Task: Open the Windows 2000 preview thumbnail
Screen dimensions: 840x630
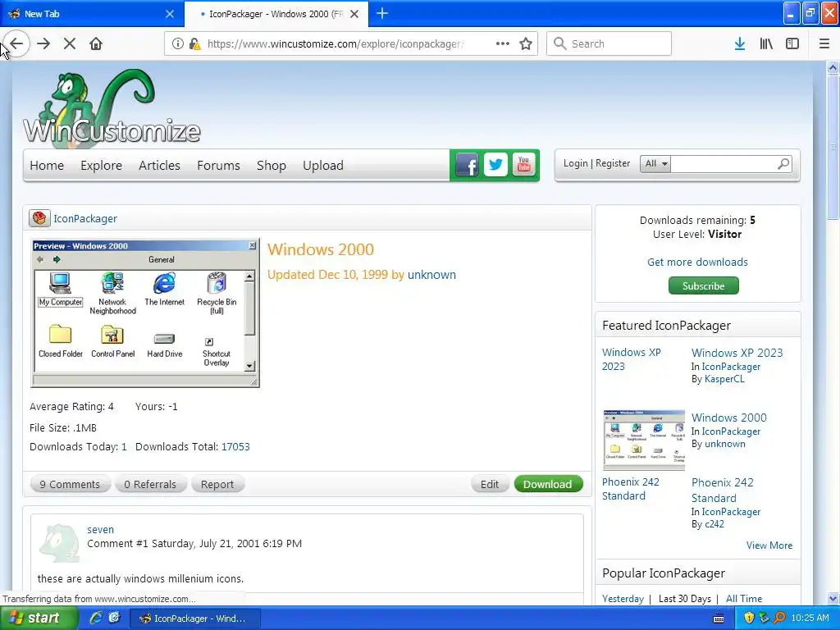Action: coord(145,313)
